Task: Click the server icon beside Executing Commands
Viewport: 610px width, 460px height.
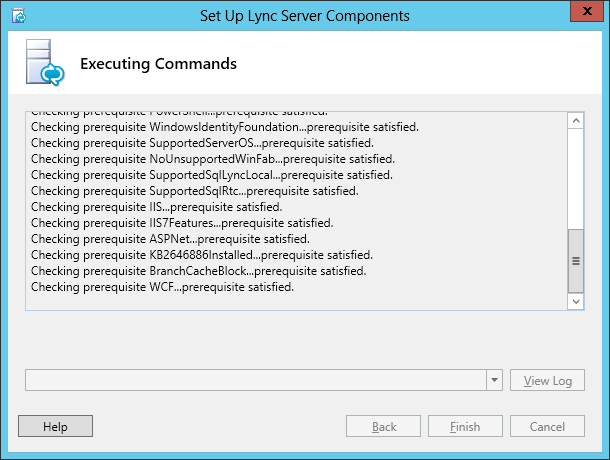Action: (x=41, y=64)
